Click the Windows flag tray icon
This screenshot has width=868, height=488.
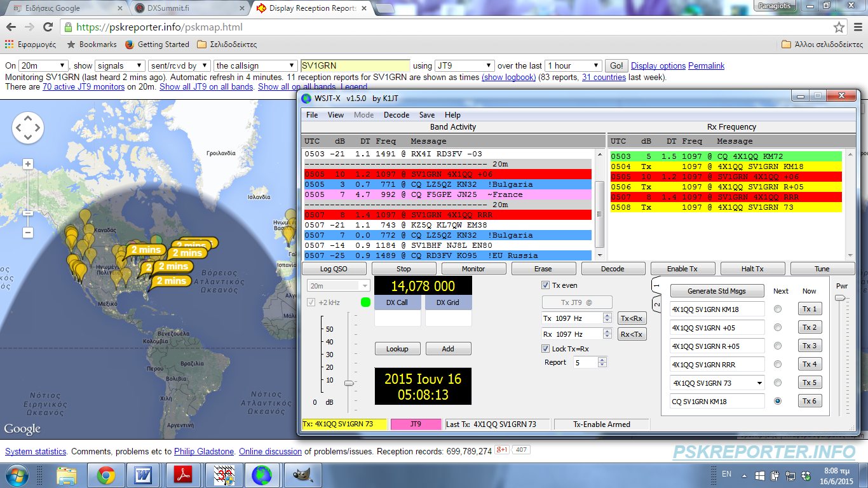759,475
